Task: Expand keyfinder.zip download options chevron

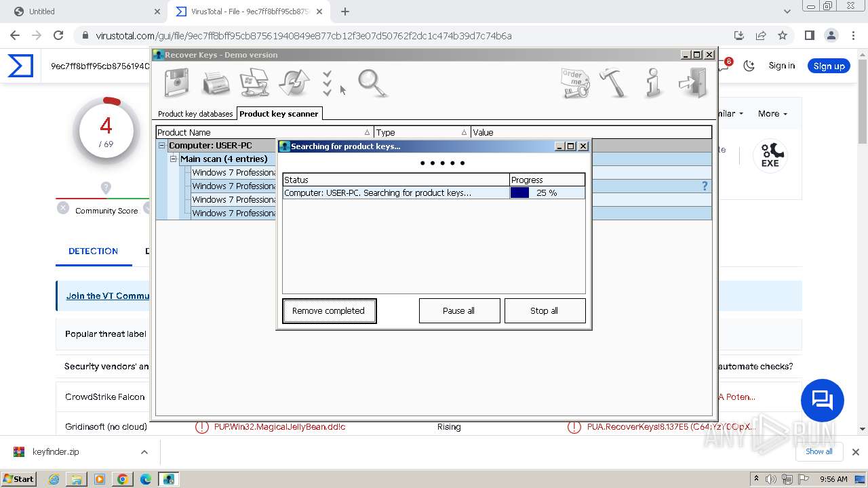Action: click(144, 452)
